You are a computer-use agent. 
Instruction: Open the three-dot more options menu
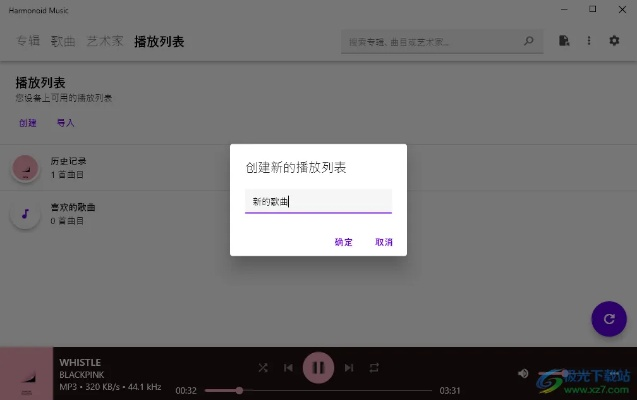589,41
